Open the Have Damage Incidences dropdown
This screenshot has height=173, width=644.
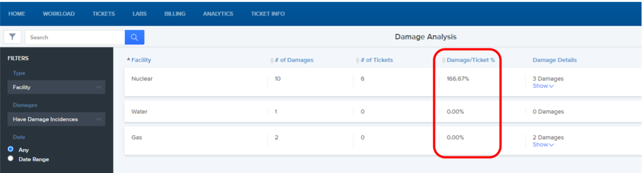56,119
